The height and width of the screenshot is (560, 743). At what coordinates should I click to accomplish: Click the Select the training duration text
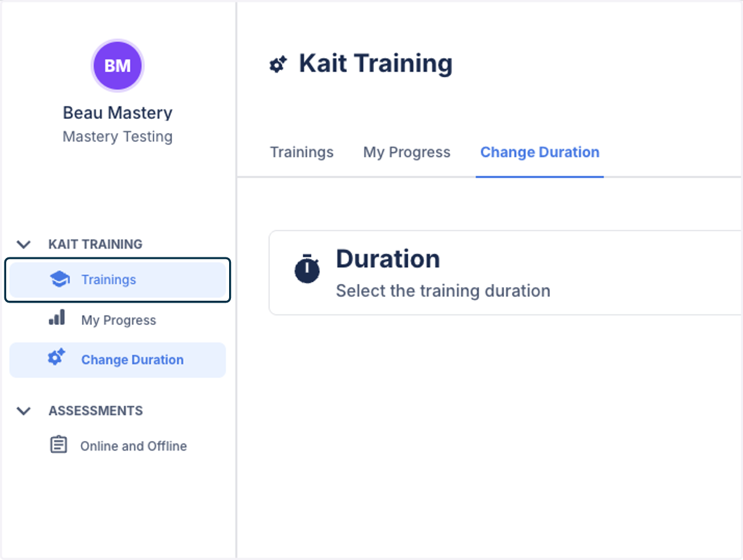443,291
